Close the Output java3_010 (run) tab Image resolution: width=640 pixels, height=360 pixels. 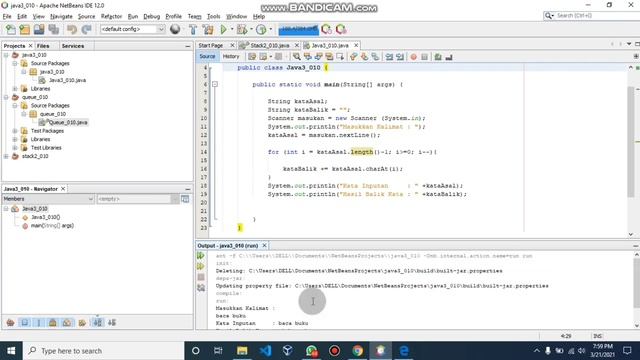point(264,246)
